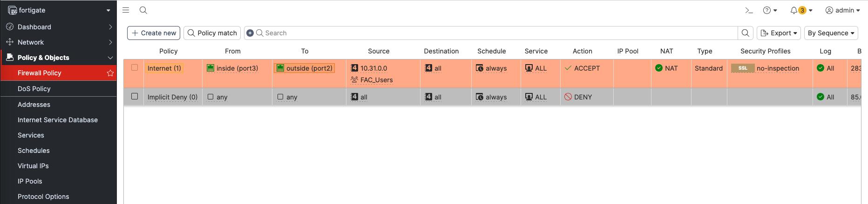Image resolution: width=868 pixels, height=204 pixels.
Task: Click the search submit magnifier button
Action: pyautogui.click(x=745, y=33)
